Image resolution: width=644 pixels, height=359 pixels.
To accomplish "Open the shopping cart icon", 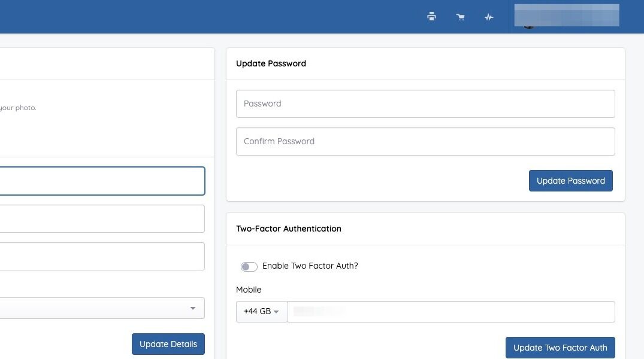I will tap(460, 17).
